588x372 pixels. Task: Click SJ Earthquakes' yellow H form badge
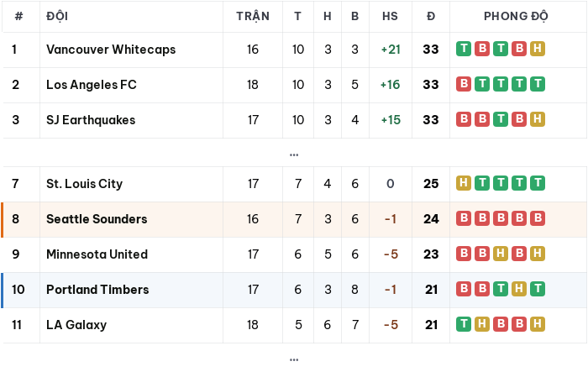[x=538, y=119]
